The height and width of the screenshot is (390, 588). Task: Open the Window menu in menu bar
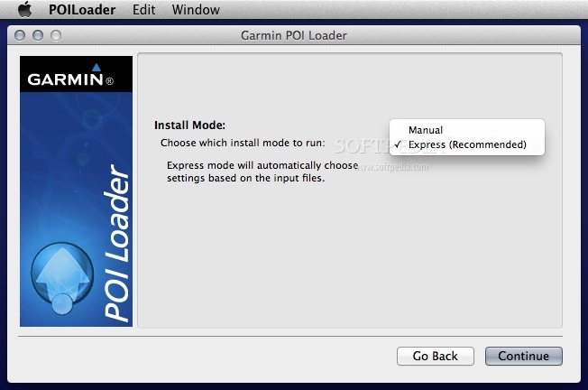(196, 10)
